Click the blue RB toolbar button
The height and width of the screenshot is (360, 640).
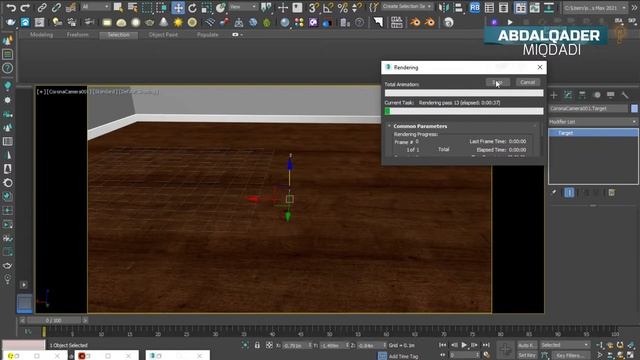(x=474, y=7)
